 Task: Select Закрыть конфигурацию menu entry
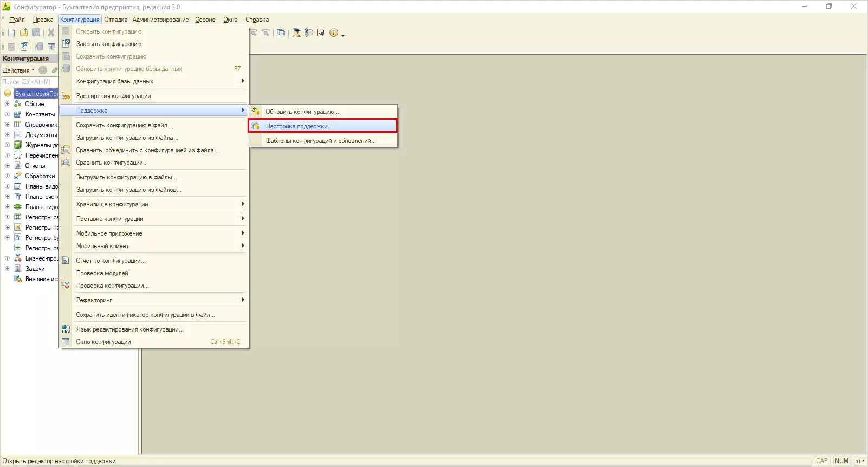pos(154,44)
